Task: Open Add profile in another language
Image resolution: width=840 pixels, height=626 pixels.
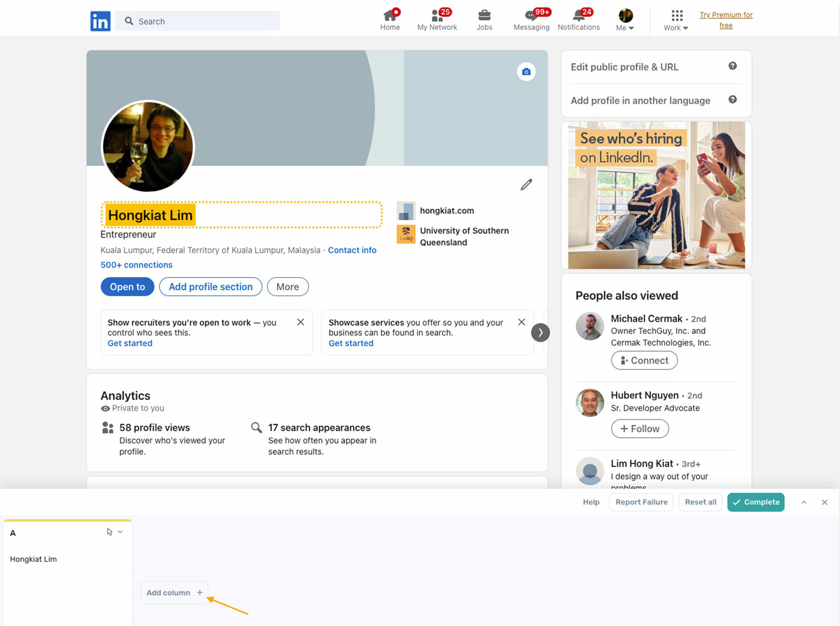Action: tap(640, 101)
